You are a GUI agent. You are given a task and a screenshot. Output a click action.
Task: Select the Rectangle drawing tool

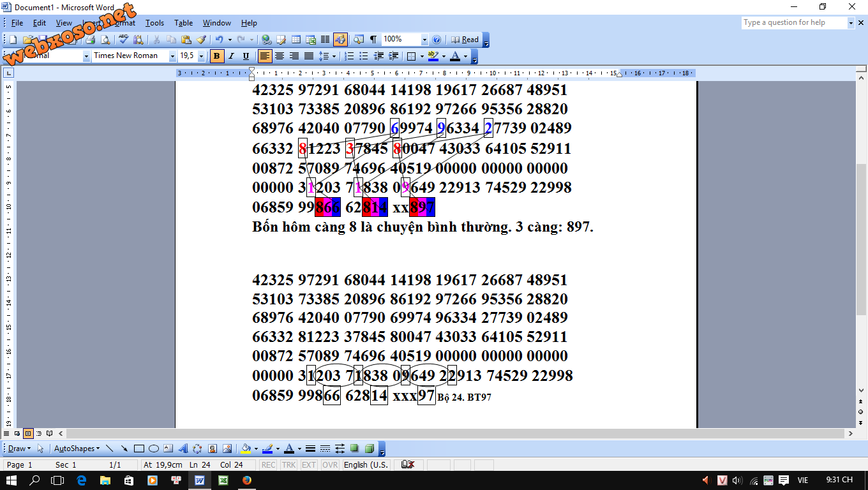point(138,449)
